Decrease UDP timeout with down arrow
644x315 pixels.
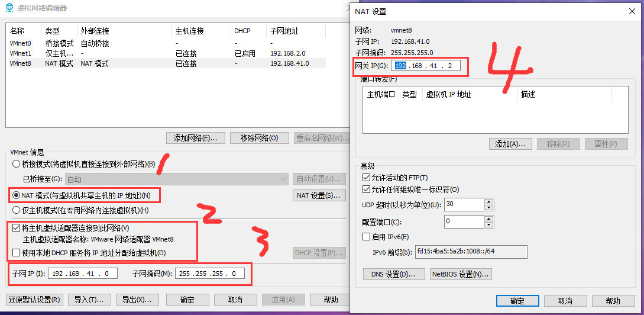pos(488,208)
